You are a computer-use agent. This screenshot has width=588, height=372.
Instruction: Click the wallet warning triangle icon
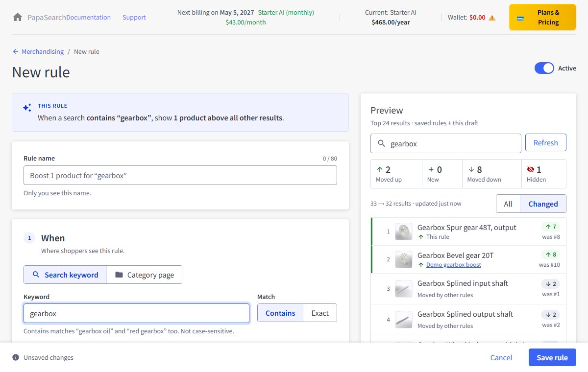[492, 18]
